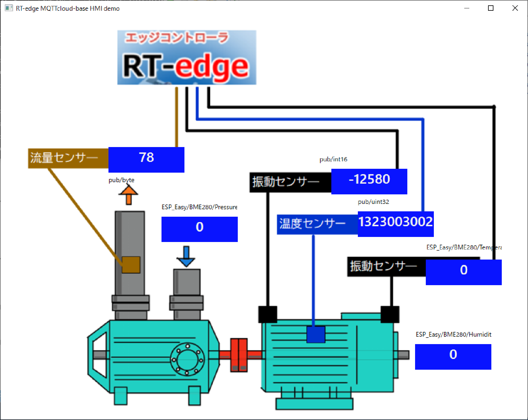Select the brown 流量センサー label

pos(68,158)
